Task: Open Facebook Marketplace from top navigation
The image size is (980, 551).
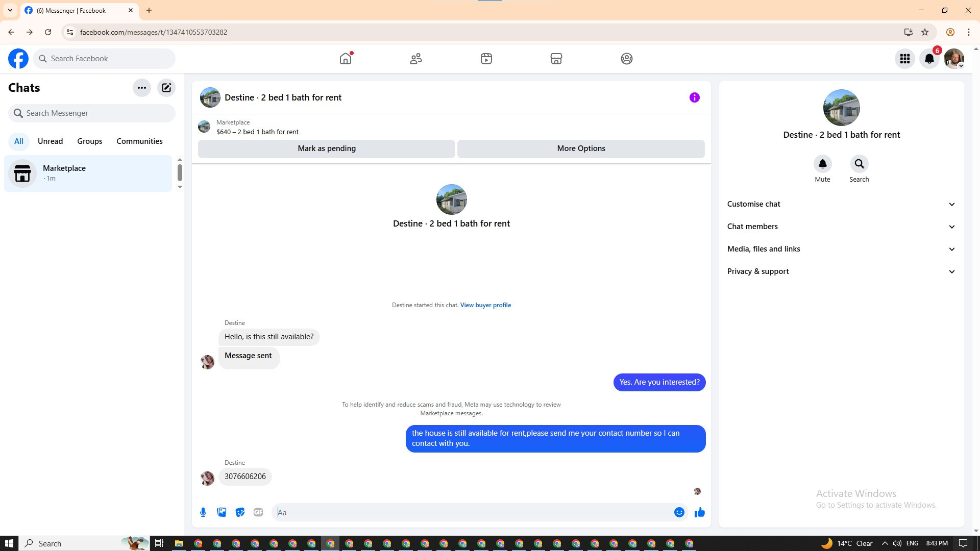Action: (556, 59)
